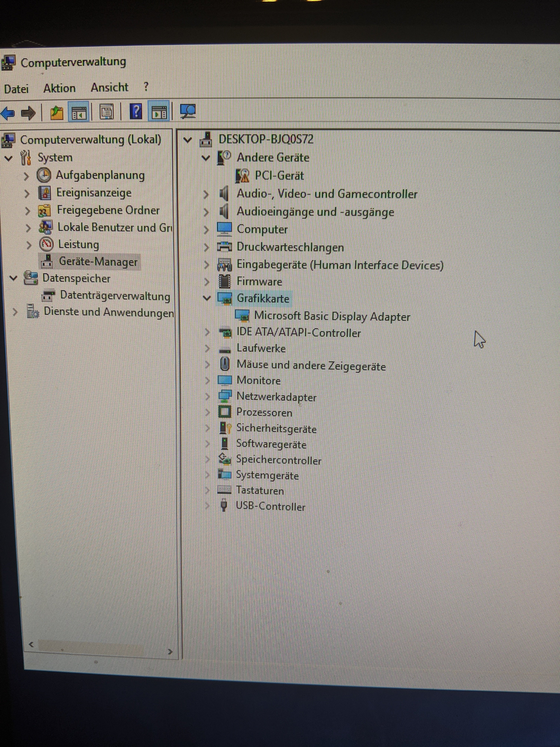
Task: Open the Ansicht menu
Action: click(x=109, y=88)
